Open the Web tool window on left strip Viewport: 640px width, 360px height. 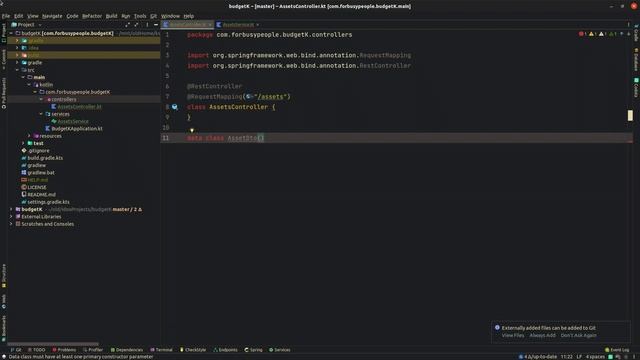point(4,302)
